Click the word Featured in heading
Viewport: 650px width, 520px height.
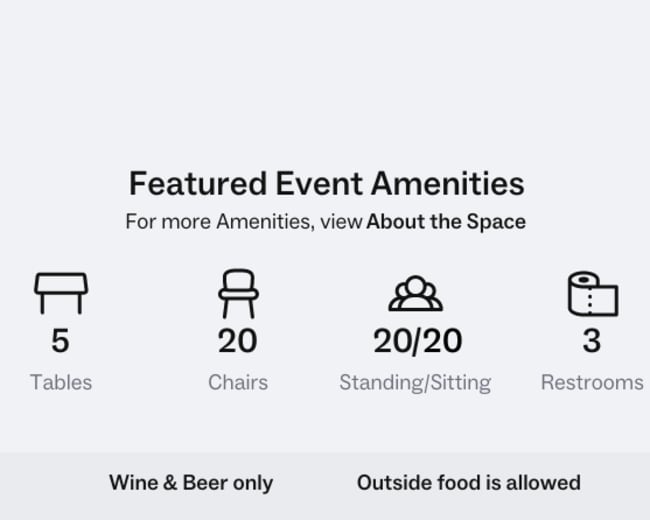tap(198, 183)
